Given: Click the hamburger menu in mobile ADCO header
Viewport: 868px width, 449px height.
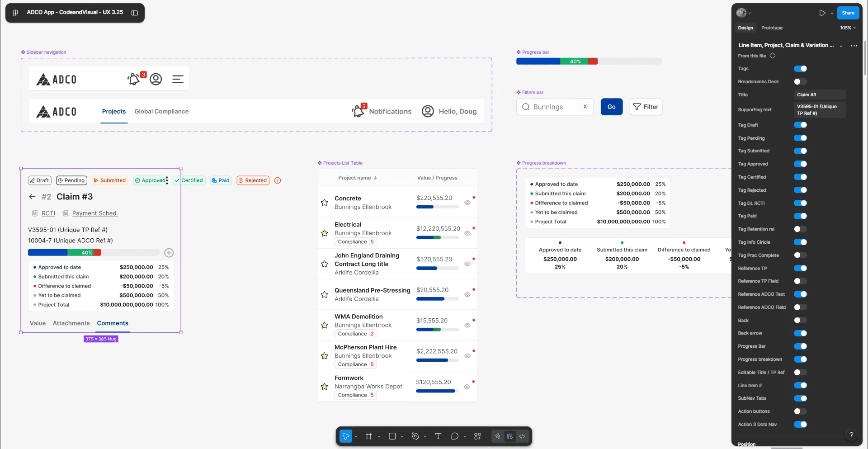Looking at the screenshot, I should [x=178, y=79].
